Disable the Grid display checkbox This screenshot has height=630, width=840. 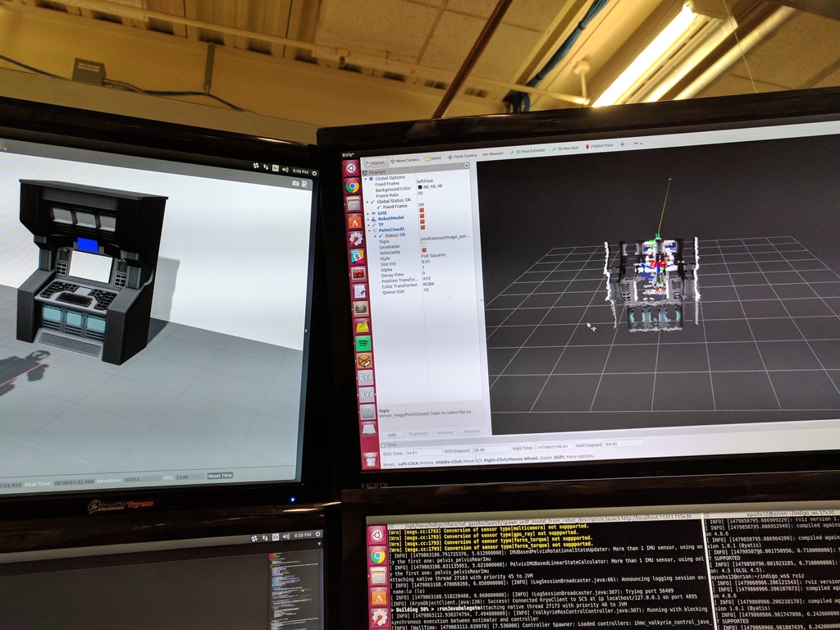click(422, 211)
